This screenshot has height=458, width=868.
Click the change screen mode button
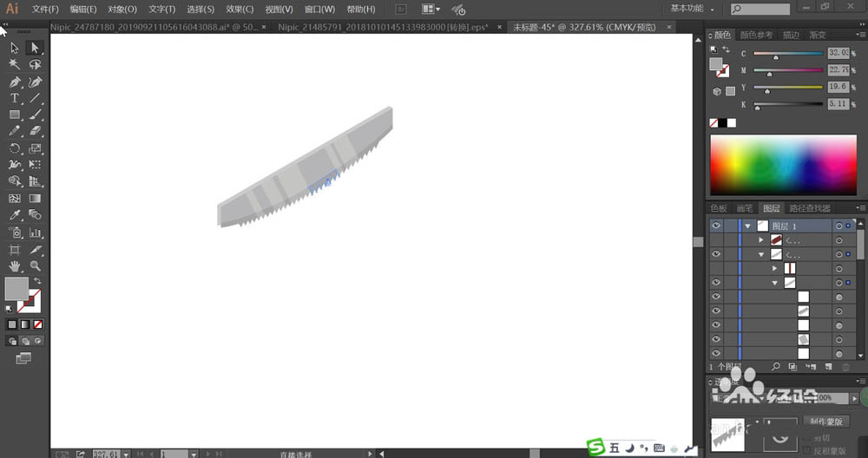(23, 358)
